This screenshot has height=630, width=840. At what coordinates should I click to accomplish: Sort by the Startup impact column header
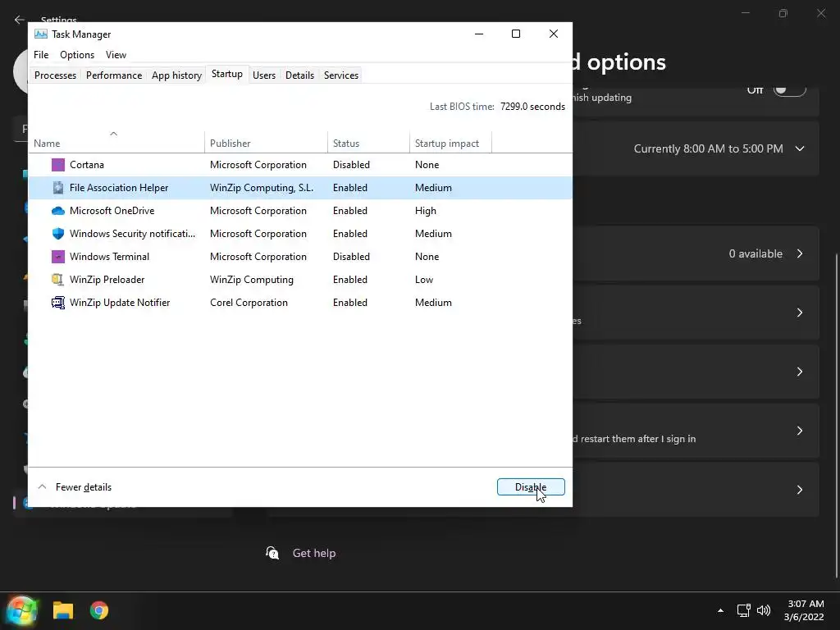click(450, 143)
